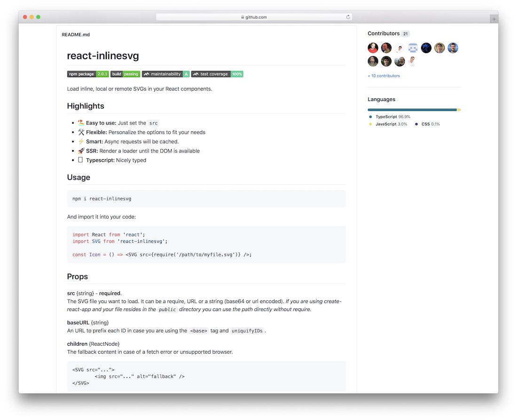Click the inline 'src' code in Easy to use
The width and height of the screenshot is (517, 420).
pos(153,123)
